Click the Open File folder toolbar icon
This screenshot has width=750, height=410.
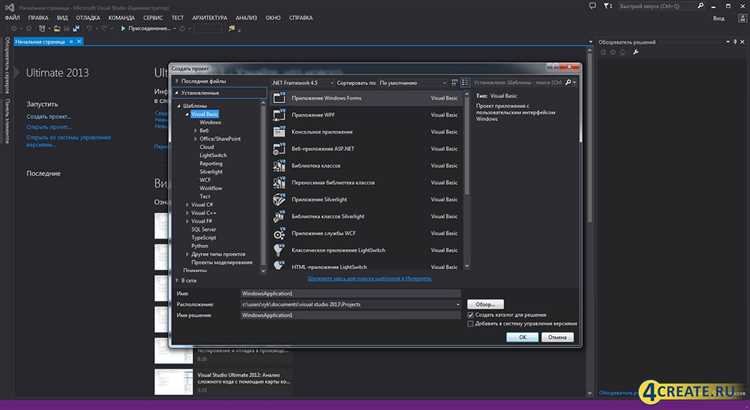pos(57,29)
